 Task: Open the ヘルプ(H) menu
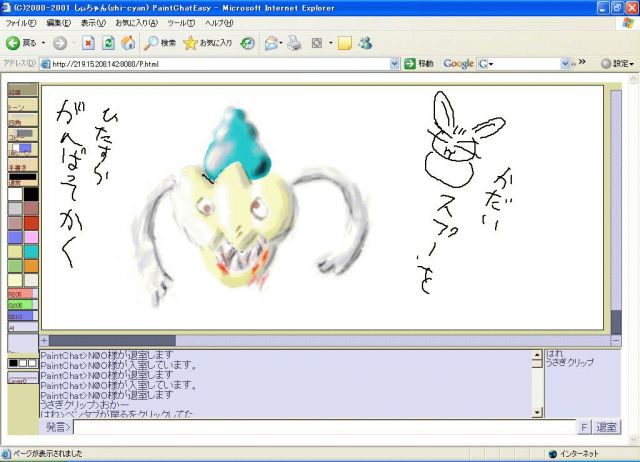pos(219,23)
